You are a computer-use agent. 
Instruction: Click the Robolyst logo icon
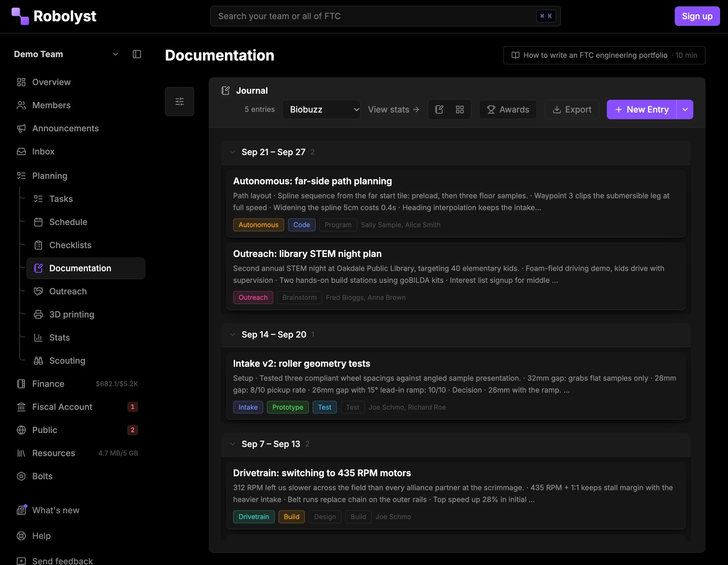coord(20,16)
